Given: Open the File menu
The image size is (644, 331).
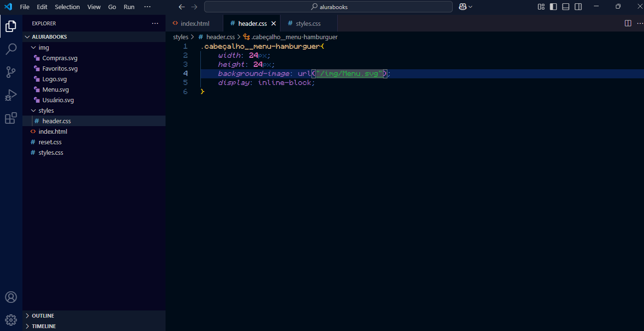Looking at the screenshot, I should tap(25, 7).
